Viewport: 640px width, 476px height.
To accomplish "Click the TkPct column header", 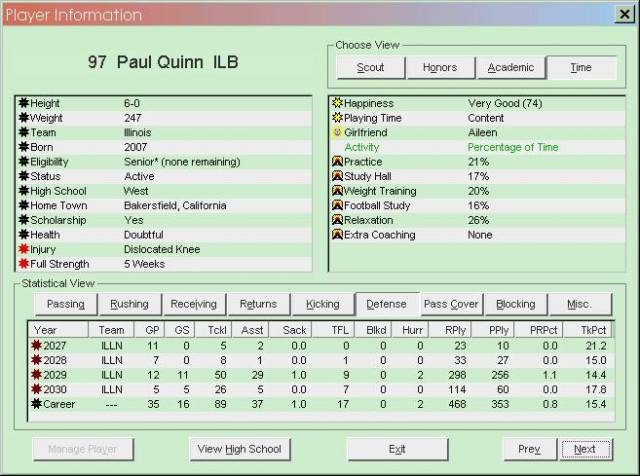I will (588, 330).
